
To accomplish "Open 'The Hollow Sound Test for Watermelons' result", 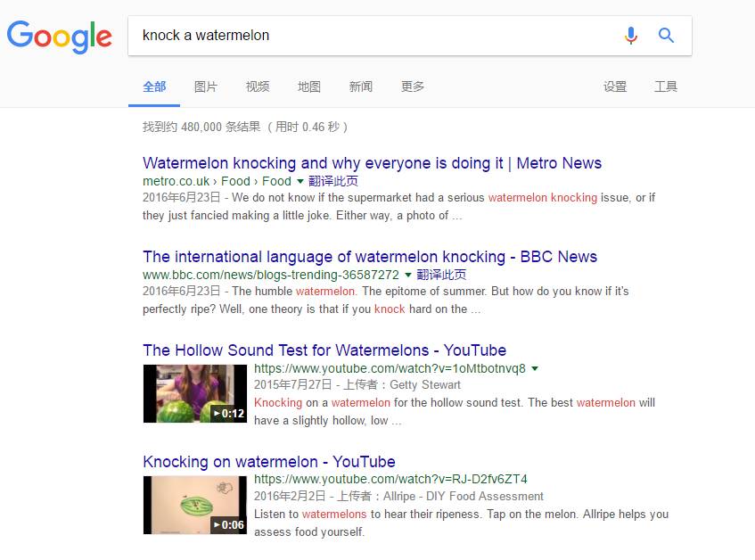I will click(x=324, y=350).
